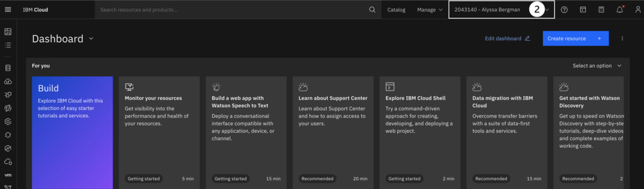Open the cost estimator calculator icon

(601, 9)
